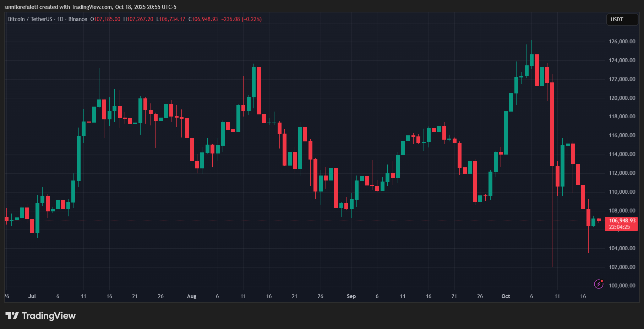Screen dimensions: 644x329
Task: Open the USDT currency selector
Action: tap(622, 20)
